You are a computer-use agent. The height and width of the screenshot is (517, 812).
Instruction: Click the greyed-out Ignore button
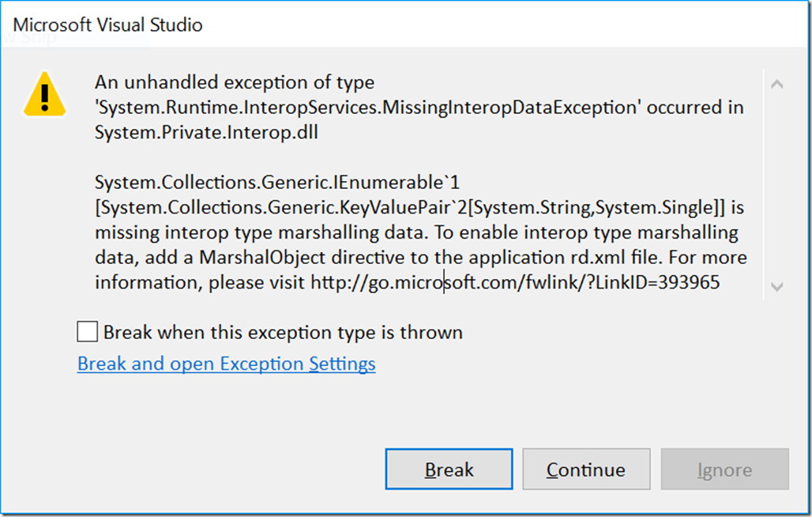point(724,470)
